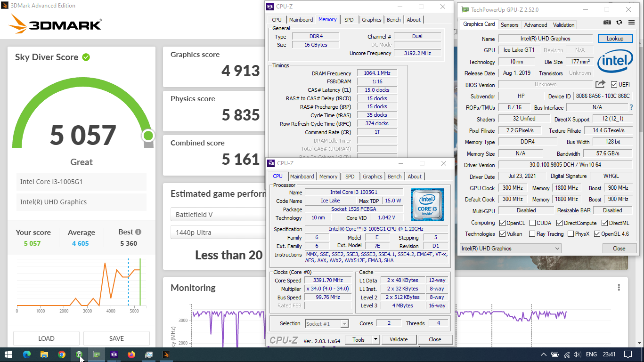Toggle the OpenCL checkbox

pos(502,223)
